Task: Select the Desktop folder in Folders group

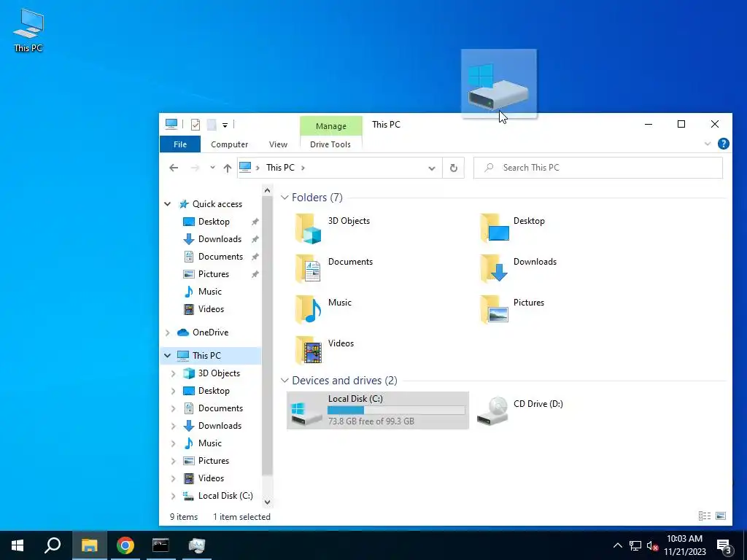Action: pos(513,228)
